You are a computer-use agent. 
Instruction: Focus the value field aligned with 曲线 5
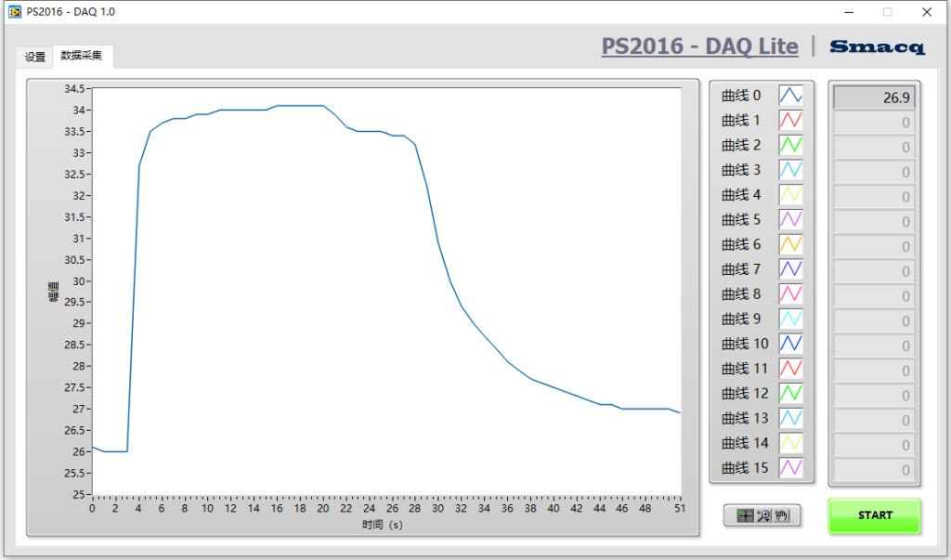click(x=874, y=221)
